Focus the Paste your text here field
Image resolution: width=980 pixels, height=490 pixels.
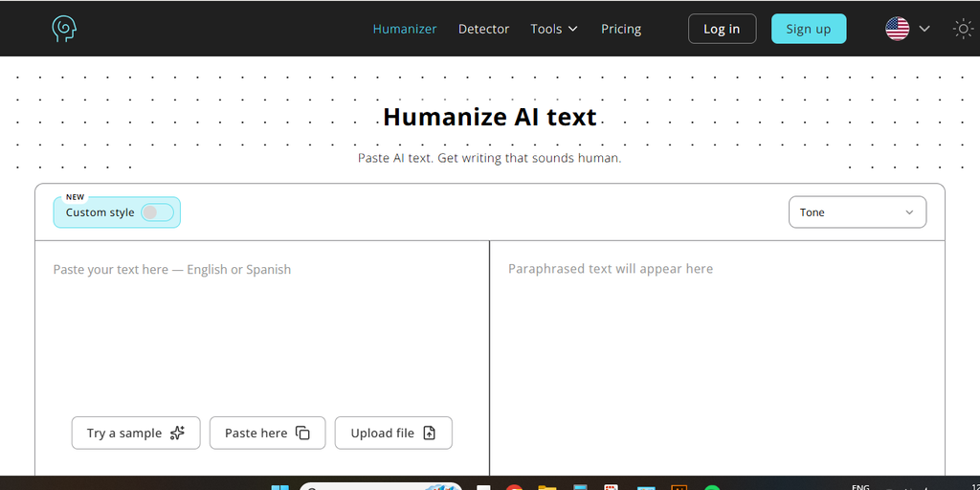pyautogui.click(x=262, y=325)
